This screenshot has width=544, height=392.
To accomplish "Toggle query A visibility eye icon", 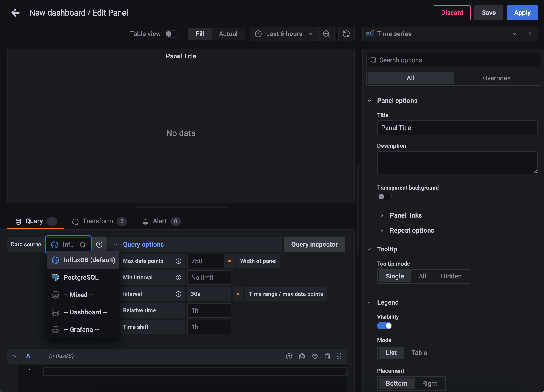I will (315, 356).
